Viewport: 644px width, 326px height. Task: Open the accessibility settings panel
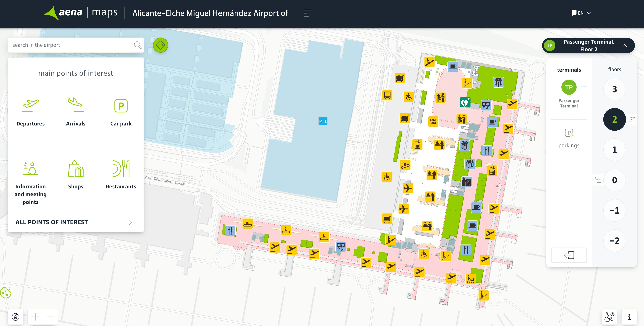click(609, 316)
